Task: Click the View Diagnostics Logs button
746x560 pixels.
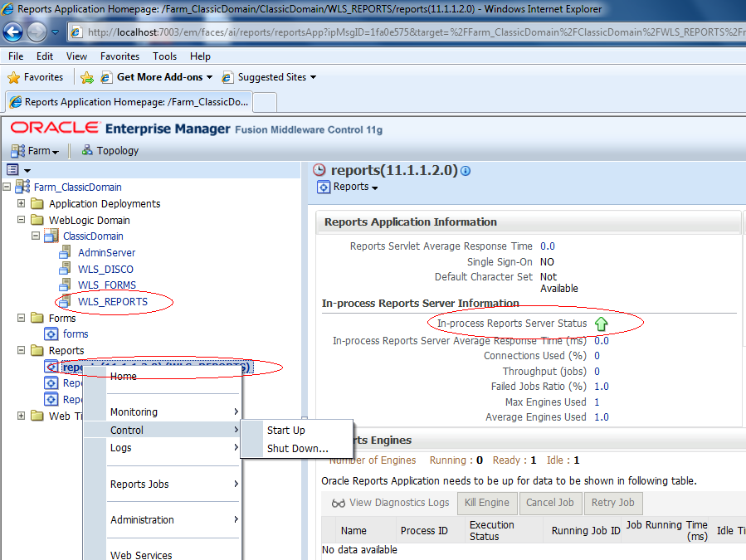Action: pos(390,503)
